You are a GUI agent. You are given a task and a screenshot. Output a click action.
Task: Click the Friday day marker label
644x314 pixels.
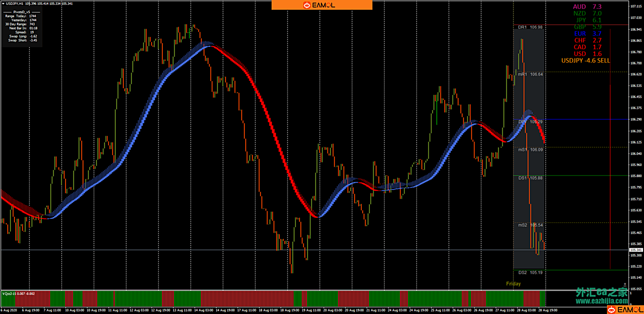pos(513,284)
